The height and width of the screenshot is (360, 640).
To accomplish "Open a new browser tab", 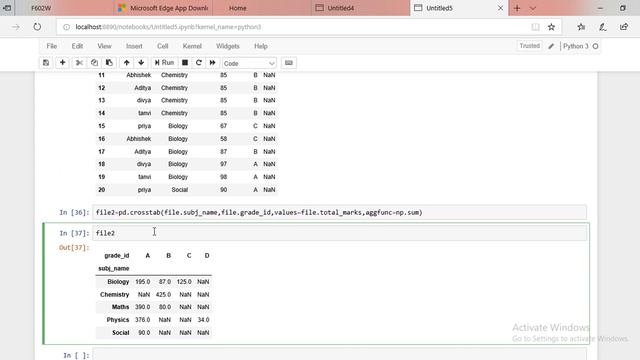I will [517, 8].
